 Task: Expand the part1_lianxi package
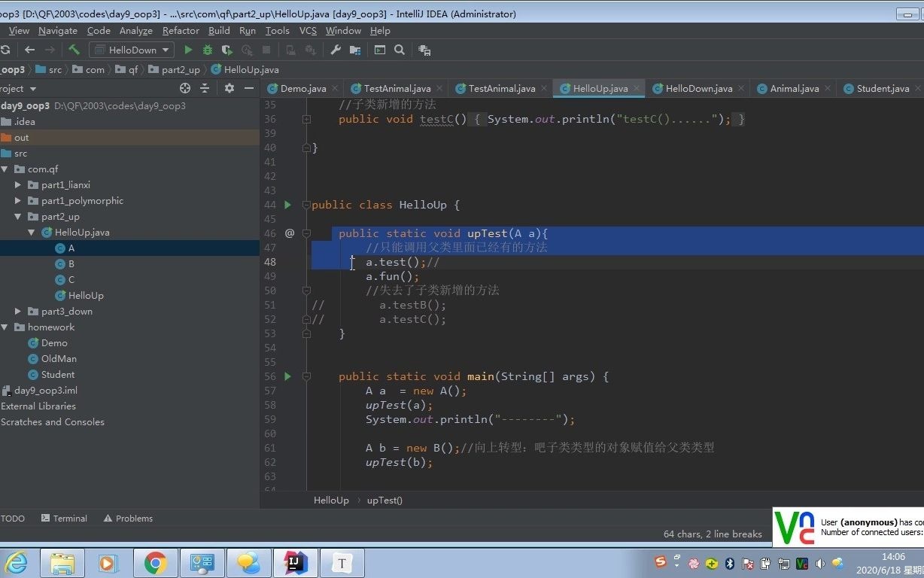[x=18, y=184]
